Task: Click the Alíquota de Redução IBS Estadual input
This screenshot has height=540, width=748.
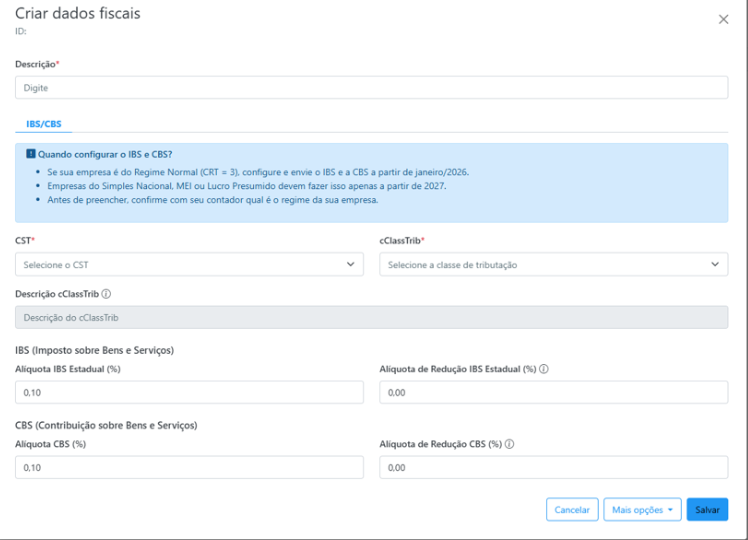Action: [x=553, y=393]
